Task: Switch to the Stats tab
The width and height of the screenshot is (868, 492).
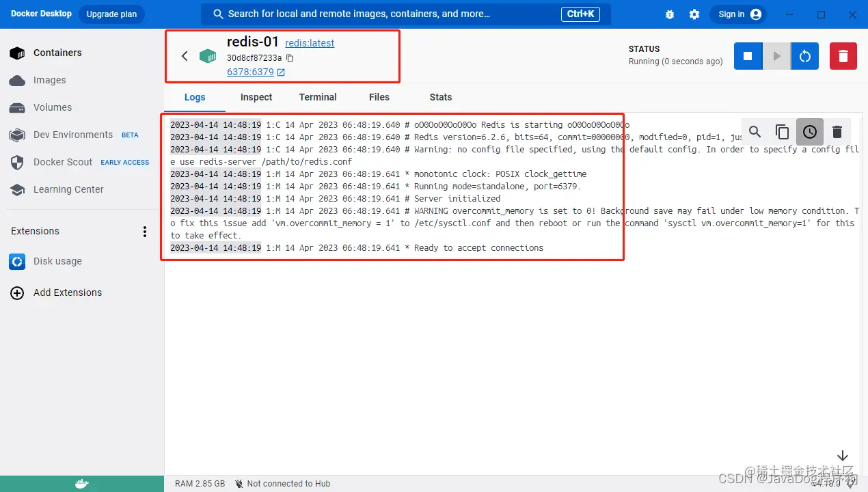Action: (x=441, y=97)
